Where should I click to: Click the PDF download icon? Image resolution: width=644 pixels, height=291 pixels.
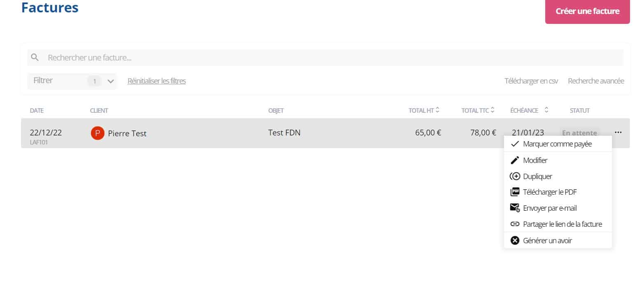click(514, 192)
